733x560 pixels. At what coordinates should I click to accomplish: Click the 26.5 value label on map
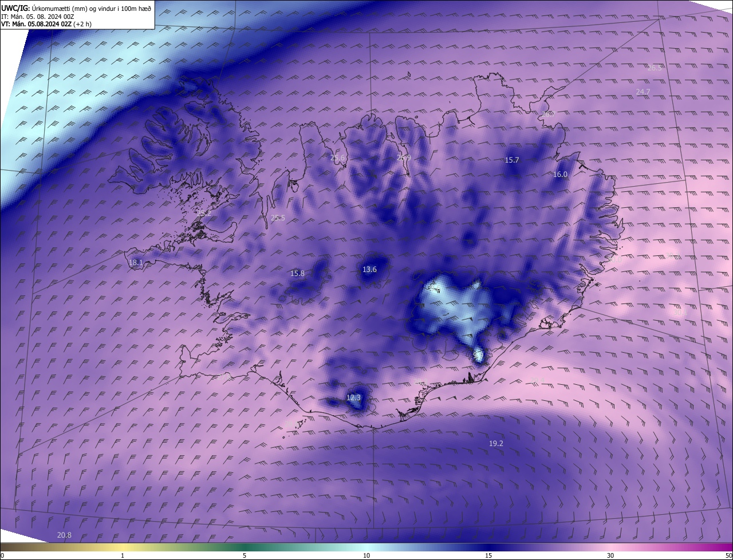pyautogui.click(x=655, y=68)
